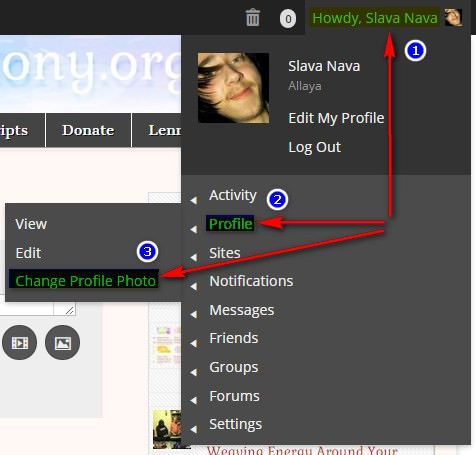
Task: Click the Edit My Profile link
Action: click(x=336, y=118)
